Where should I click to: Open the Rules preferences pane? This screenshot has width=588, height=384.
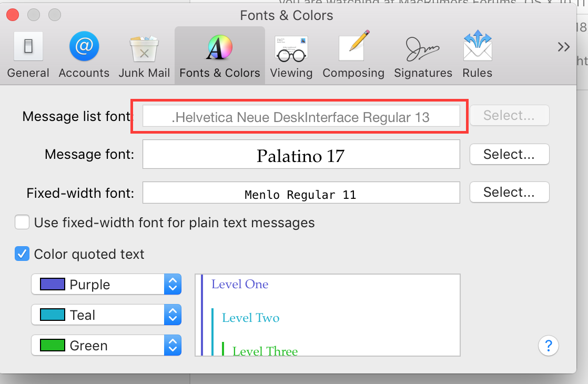pyautogui.click(x=478, y=55)
